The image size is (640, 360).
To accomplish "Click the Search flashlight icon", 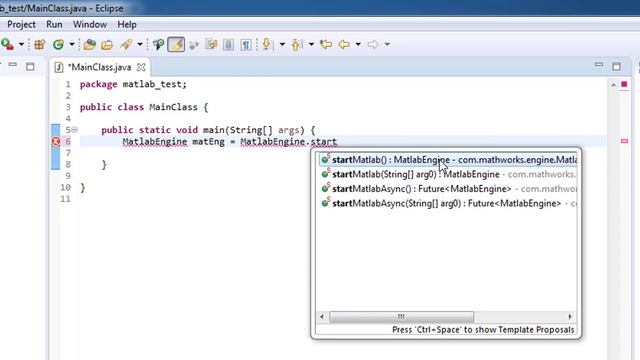I will [x=126, y=44].
